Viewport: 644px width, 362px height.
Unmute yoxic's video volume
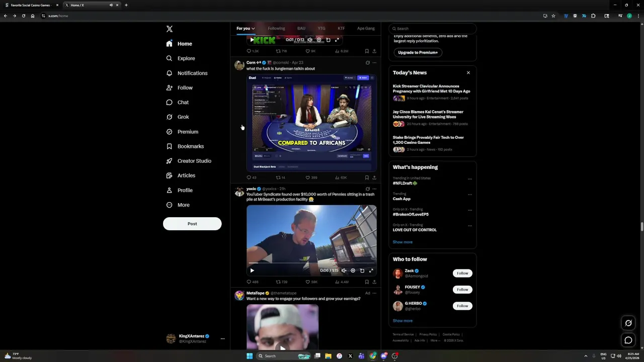pyautogui.click(x=344, y=270)
